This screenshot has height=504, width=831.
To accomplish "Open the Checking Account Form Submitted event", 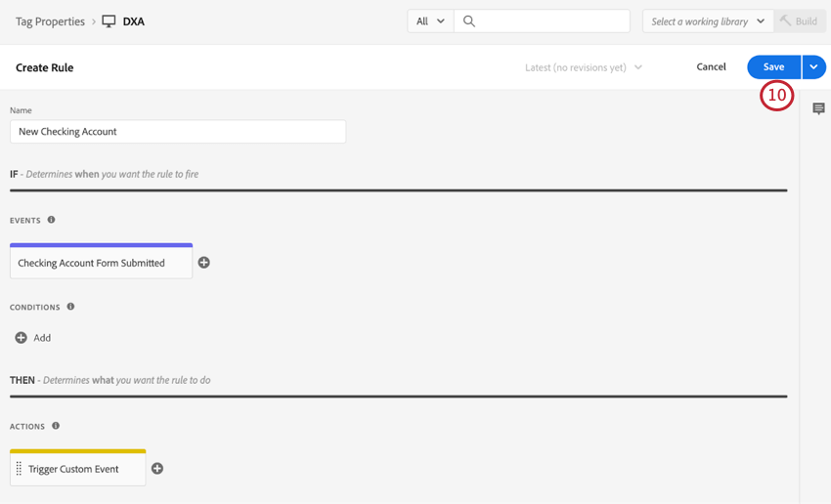I will (101, 263).
